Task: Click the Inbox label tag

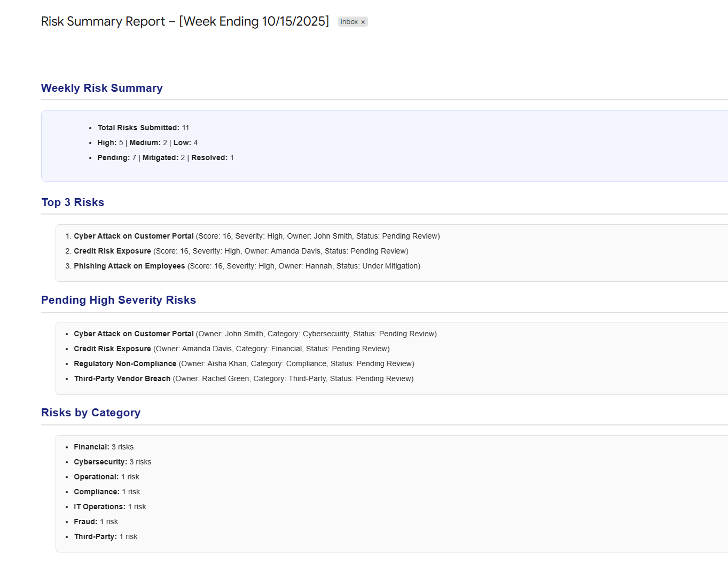Action: pyautogui.click(x=349, y=22)
